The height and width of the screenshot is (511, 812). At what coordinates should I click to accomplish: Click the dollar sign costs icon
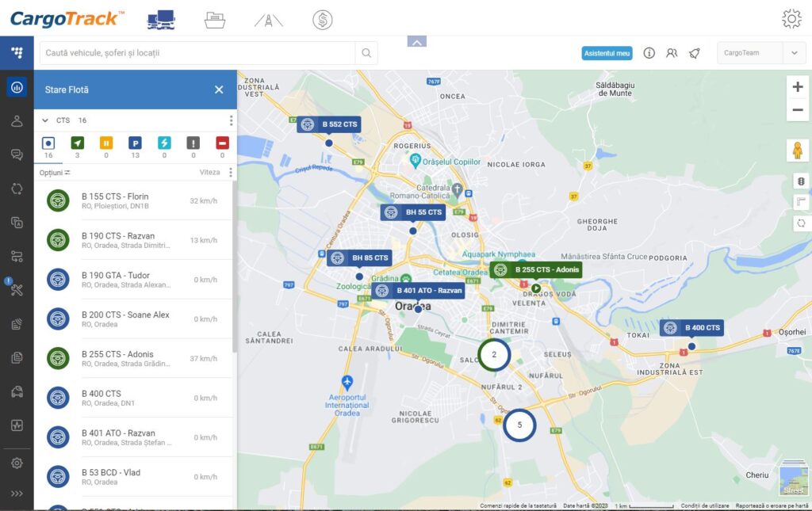point(322,20)
